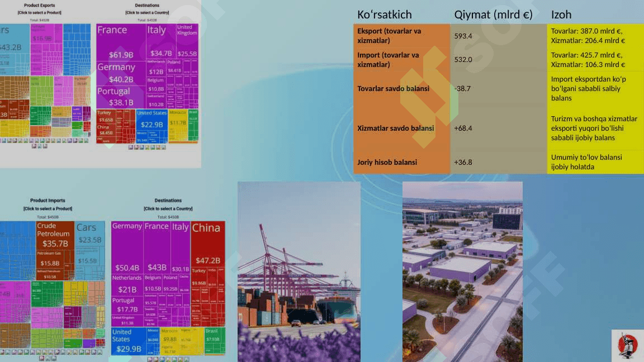Select Crude Petroleum $35.7B import cell
The width and height of the screenshot is (644, 362).
click(55, 235)
